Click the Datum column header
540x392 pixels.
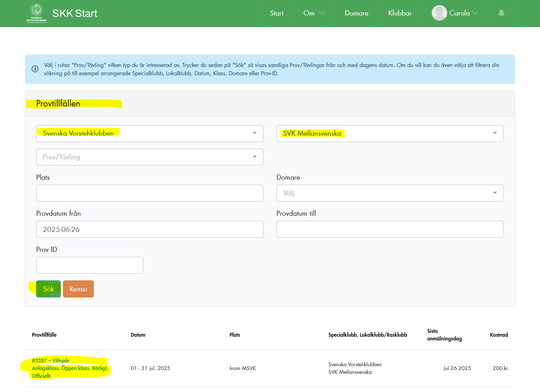[x=138, y=335]
